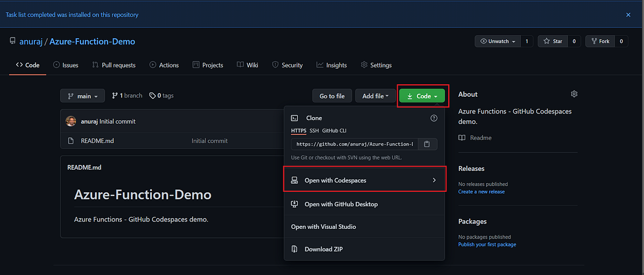Select the GitHub CLI clone tab

[x=334, y=131]
